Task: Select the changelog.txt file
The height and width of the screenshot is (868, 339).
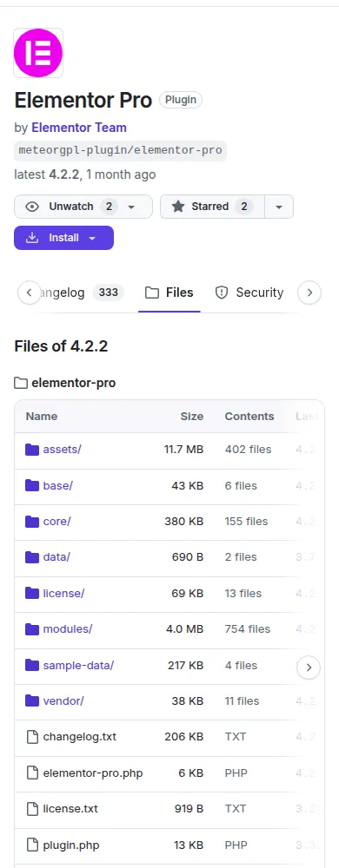Action: (80, 737)
